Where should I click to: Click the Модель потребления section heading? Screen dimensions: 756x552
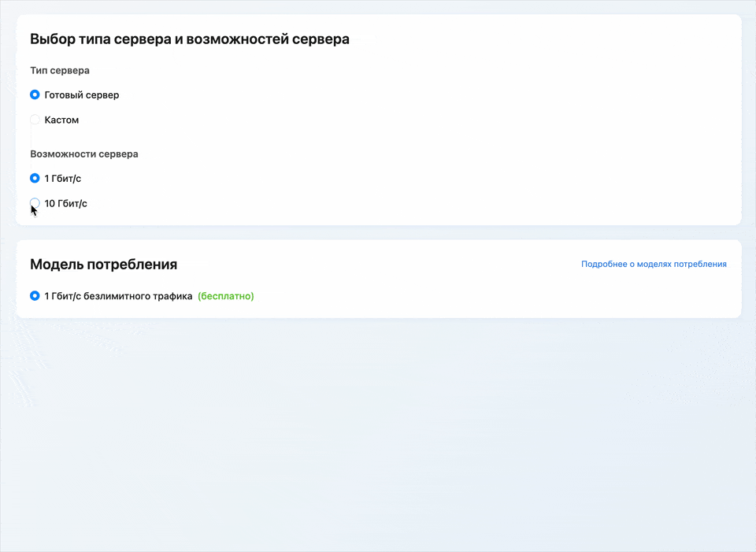pos(104,265)
